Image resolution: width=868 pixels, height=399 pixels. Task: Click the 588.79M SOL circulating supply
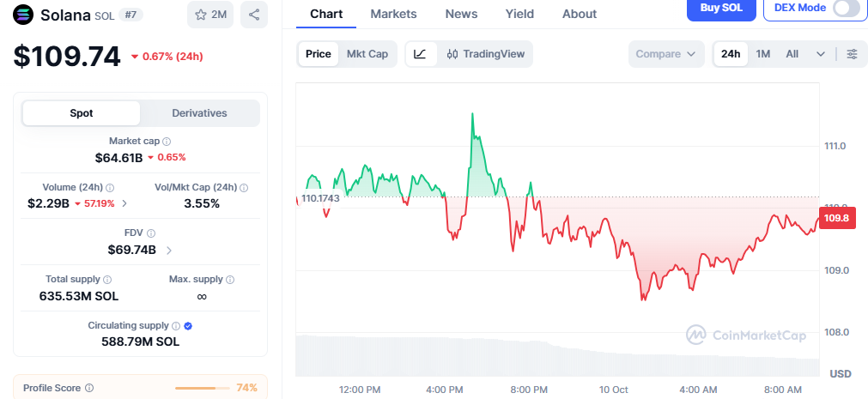141,342
